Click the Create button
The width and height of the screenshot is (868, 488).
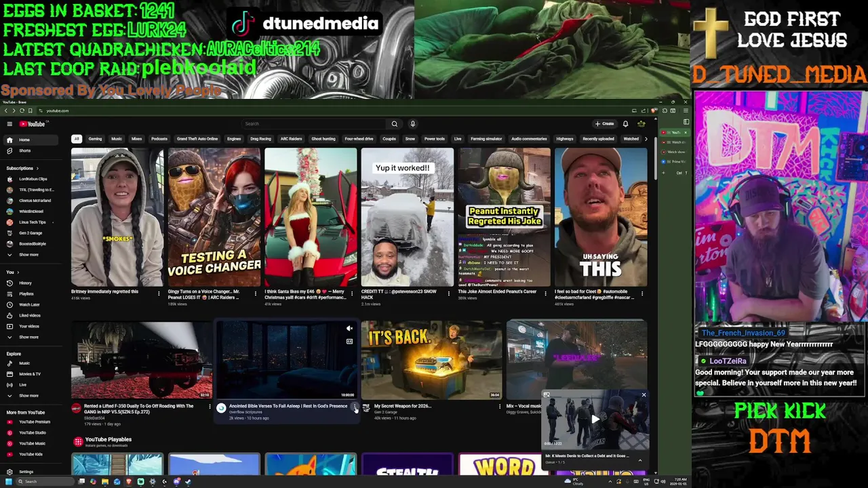tap(605, 124)
